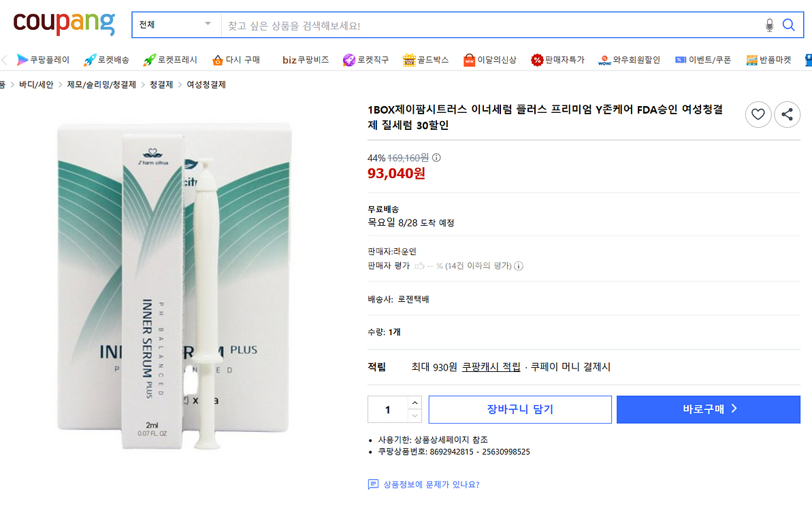Click the info icon beside original price
This screenshot has height=510, width=812.
[x=437, y=158]
